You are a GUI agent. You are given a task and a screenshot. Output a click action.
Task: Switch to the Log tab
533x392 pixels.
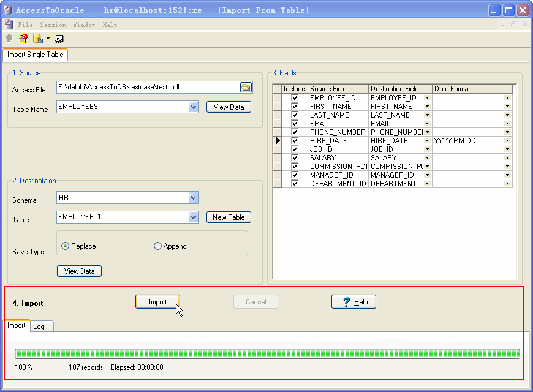pyautogui.click(x=42, y=326)
